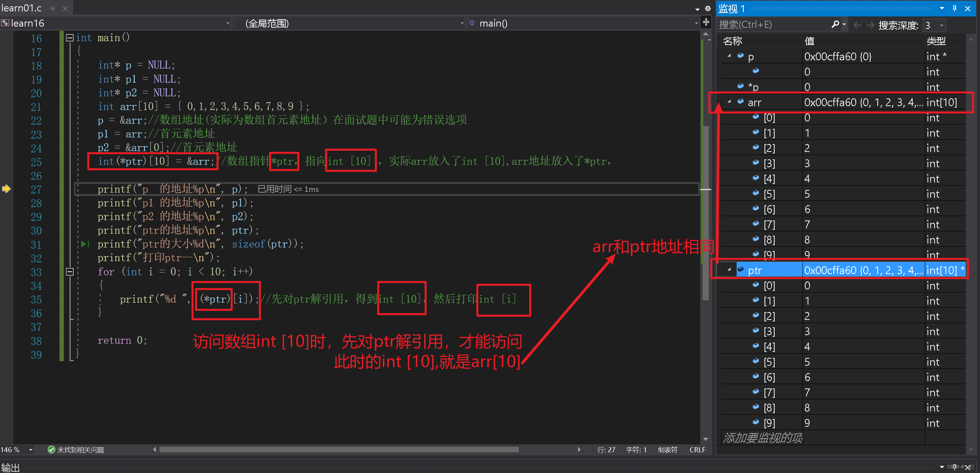Pin the Watch 1 panel

(x=955, y=8)
